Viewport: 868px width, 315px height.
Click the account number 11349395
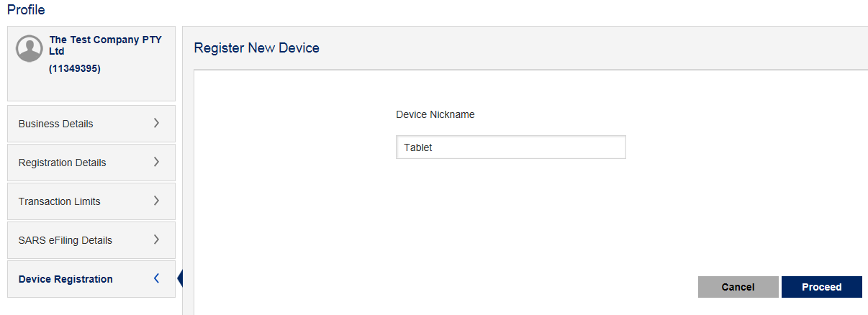tap(75, 69)
